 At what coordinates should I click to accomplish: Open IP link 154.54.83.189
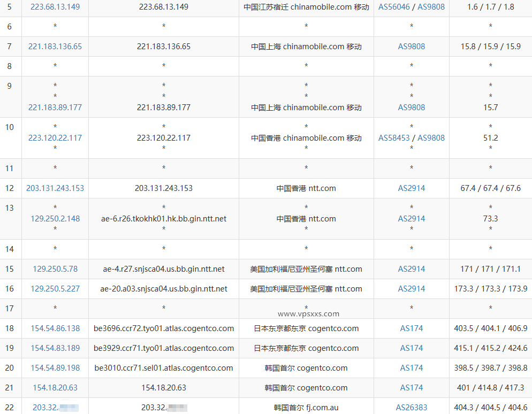[55, 348]
